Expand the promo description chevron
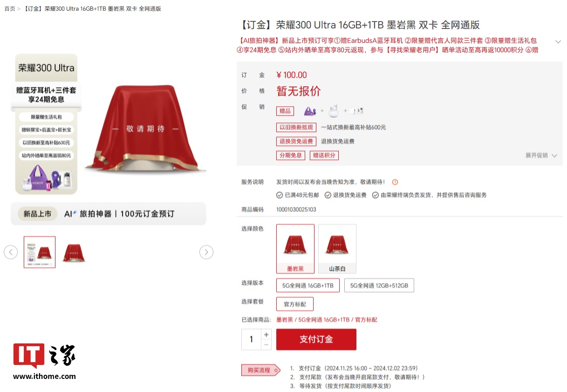The width and height of the screenshot is (567, 392). coord(558,41)
